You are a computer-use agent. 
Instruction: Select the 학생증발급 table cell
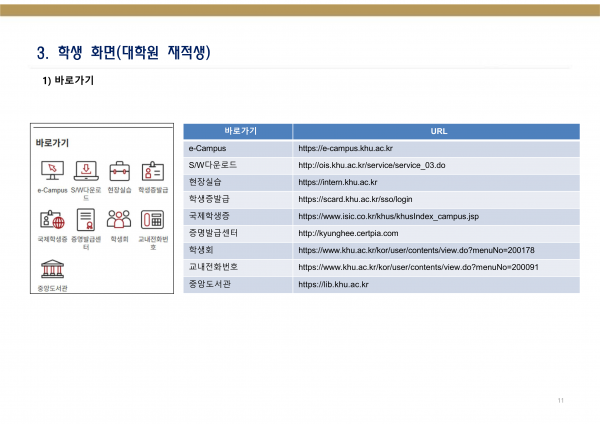click(x=238, y=199)
